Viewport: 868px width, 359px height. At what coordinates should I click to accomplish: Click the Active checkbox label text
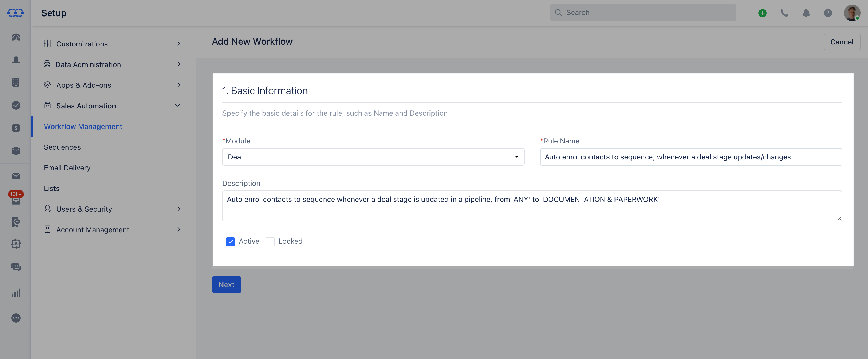[x=249, y=241]
